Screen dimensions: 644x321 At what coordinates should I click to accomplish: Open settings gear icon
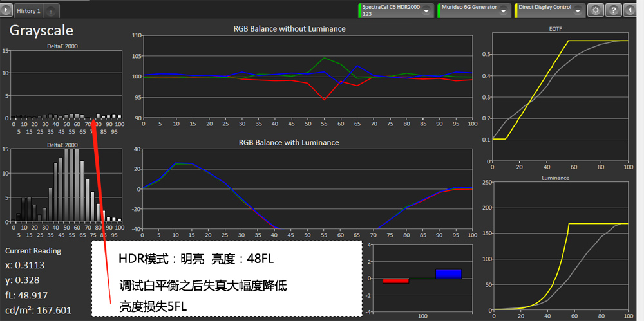coord(595,10)
